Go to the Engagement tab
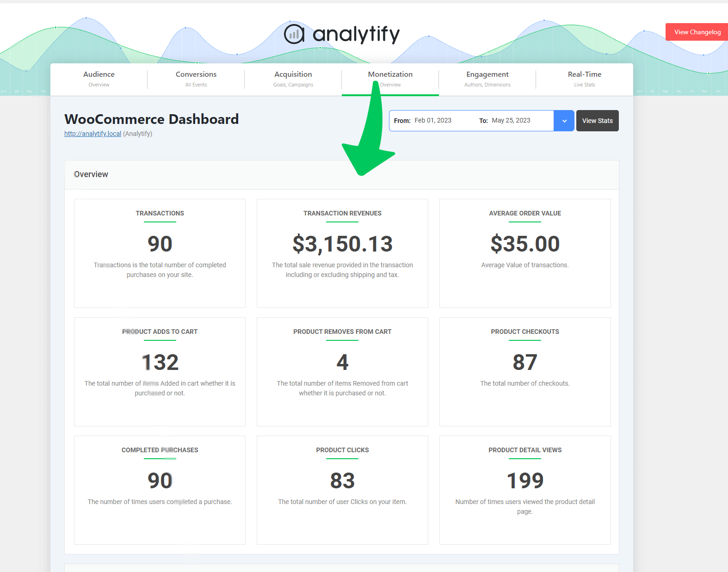The image size is (728, 572). point(487,79)
